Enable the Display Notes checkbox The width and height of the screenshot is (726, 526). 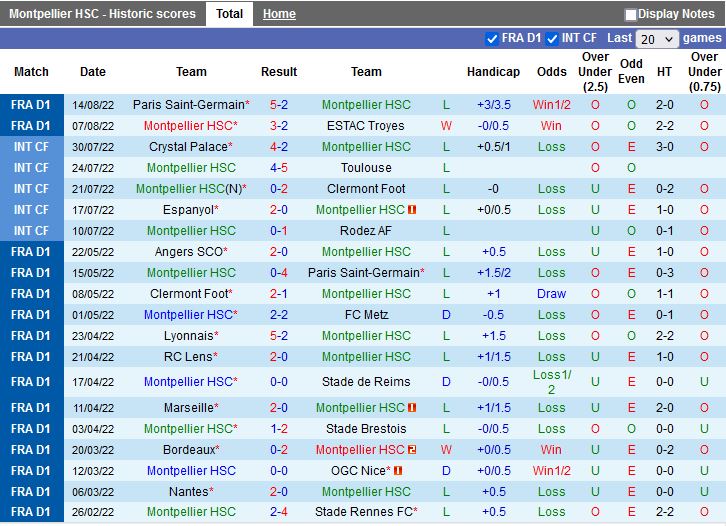pos(631,14)
